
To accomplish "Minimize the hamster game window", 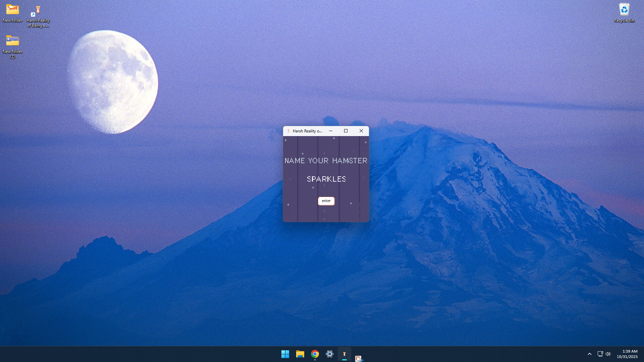I will tap(331, 131).
